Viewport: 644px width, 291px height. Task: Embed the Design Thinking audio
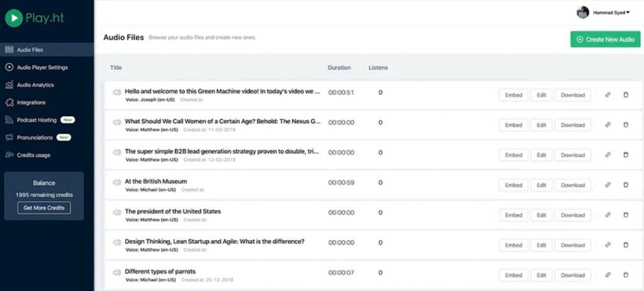[x=513, y=244]
